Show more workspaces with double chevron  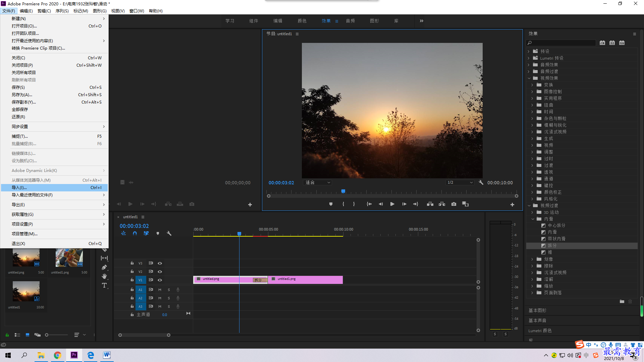422,21
